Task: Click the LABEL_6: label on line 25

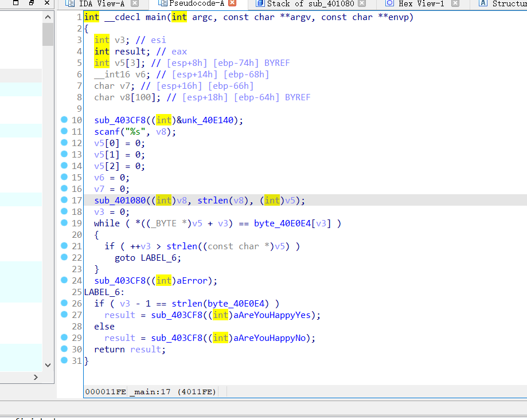Action: tap(104, 292)
